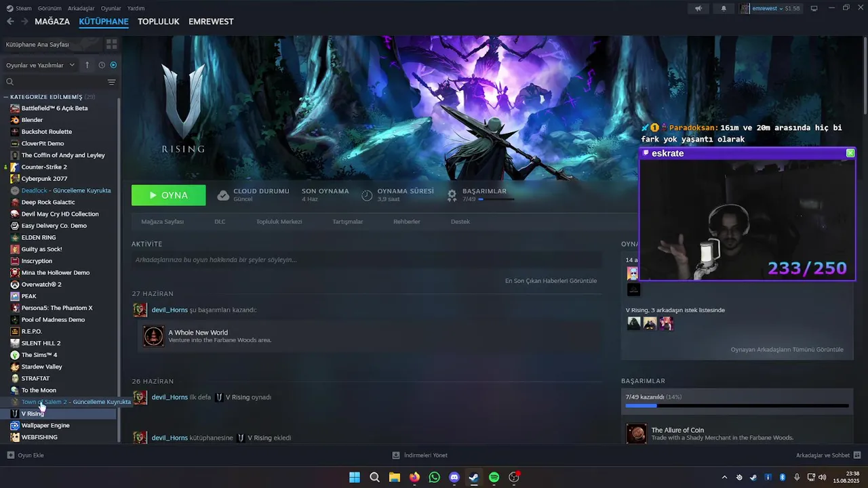Image resolution: width=868 pixels, height=488 pixels.
Task: Click the activity comment input field
Action: pos(367,260)
